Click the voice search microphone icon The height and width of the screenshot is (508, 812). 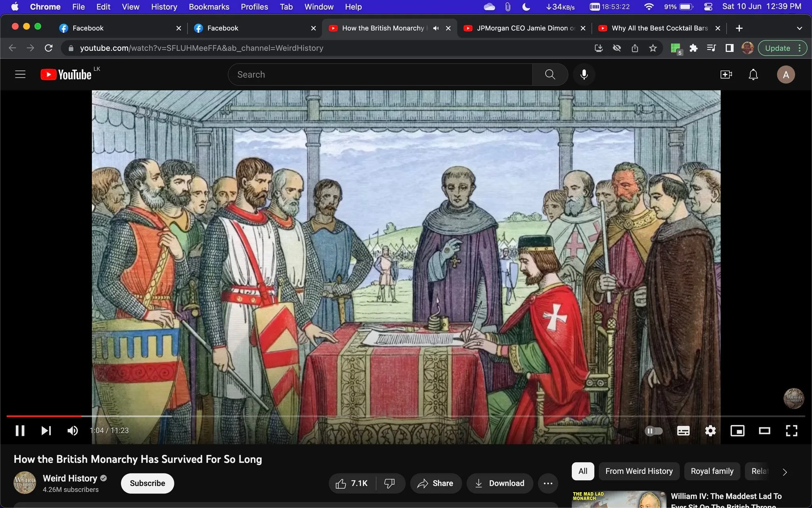point(584,74)
